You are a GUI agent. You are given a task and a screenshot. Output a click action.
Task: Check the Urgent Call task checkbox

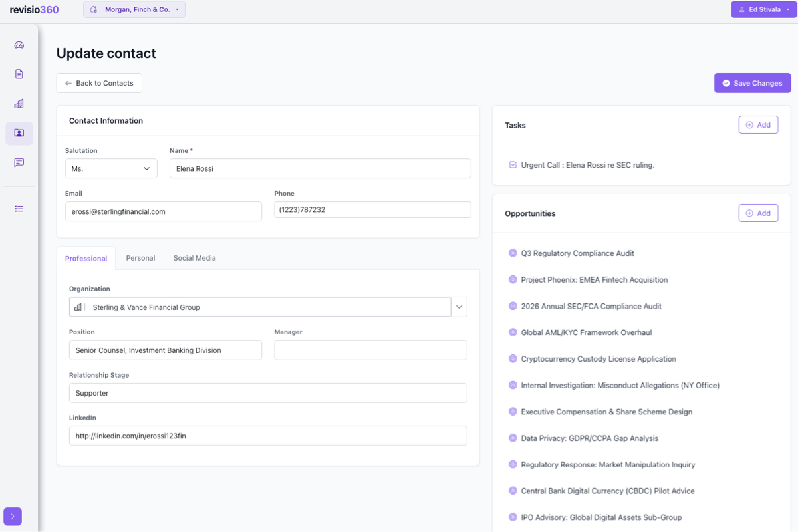pyautogui.click(x=513, y=165)
